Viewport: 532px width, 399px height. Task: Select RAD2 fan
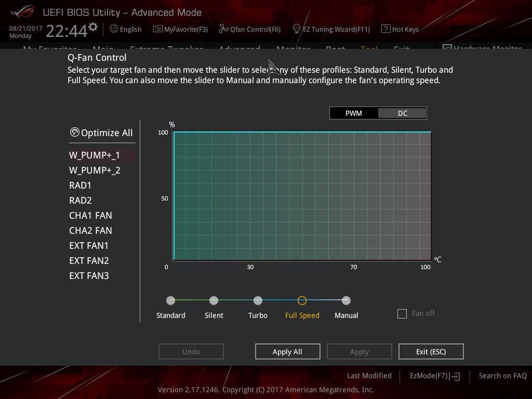coord(81,200)
